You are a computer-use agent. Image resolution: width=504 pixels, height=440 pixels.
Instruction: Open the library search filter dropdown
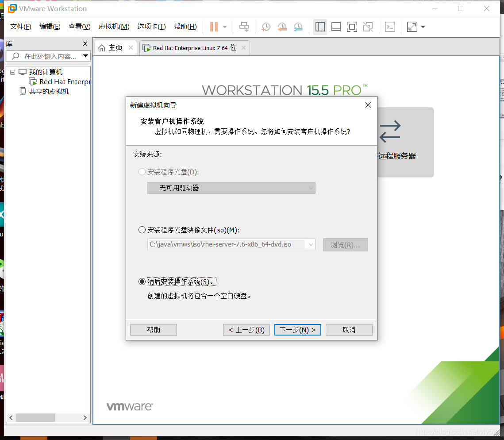coord(86,56)
